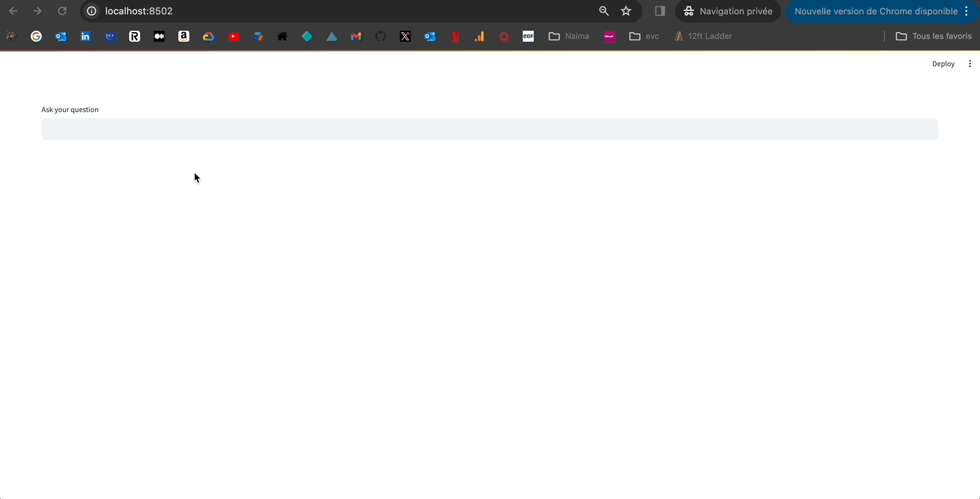
Task: Reload the page with the refresh icon
Action: pyautogui.click(x=62, y=11)
